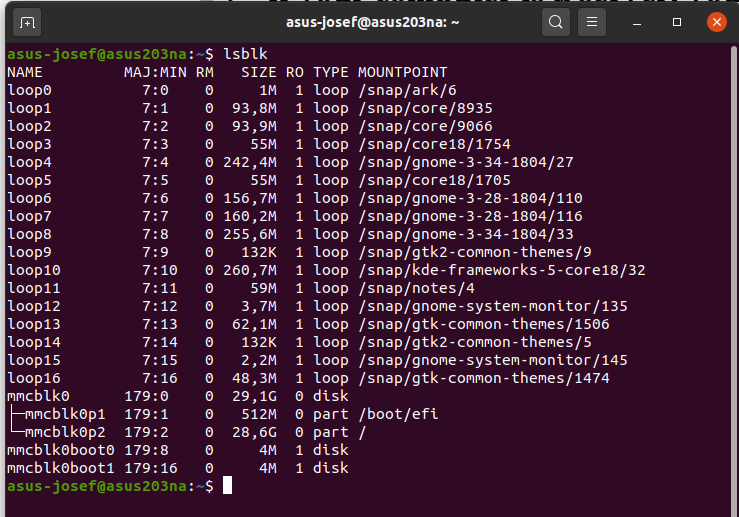Screen dimensions: 739x517
Task: Open the hamburger menu
Action: click(592, 21)
